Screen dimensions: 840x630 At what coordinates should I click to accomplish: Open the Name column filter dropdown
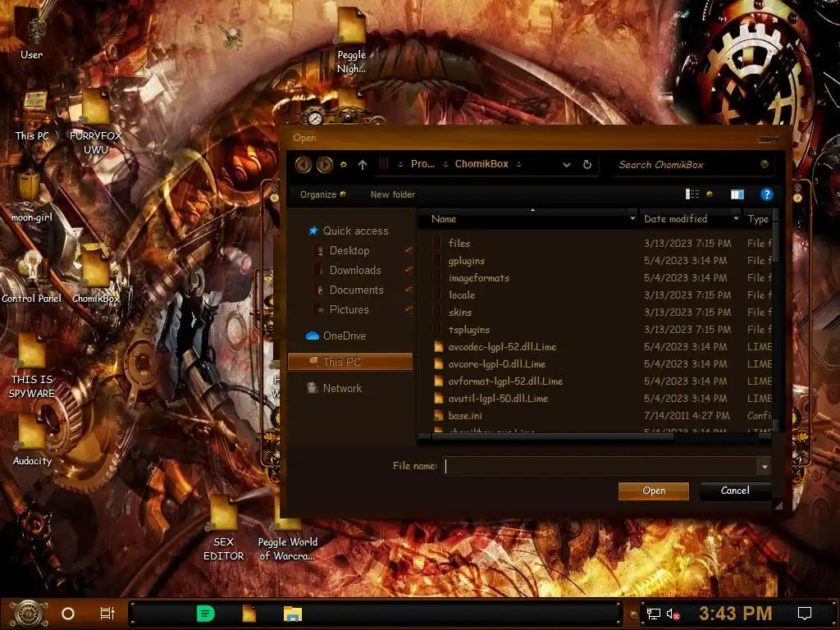click(x=632, y=218)
